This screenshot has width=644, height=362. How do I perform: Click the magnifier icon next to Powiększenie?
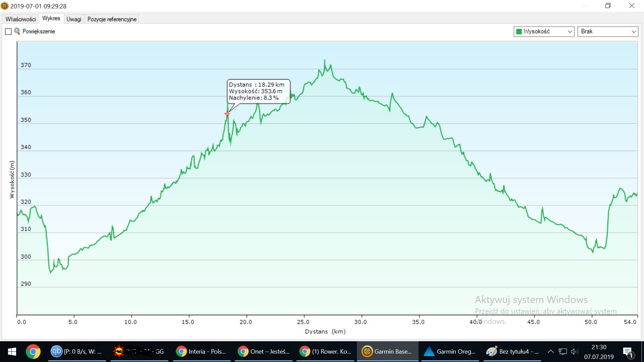tap(17, 31)
